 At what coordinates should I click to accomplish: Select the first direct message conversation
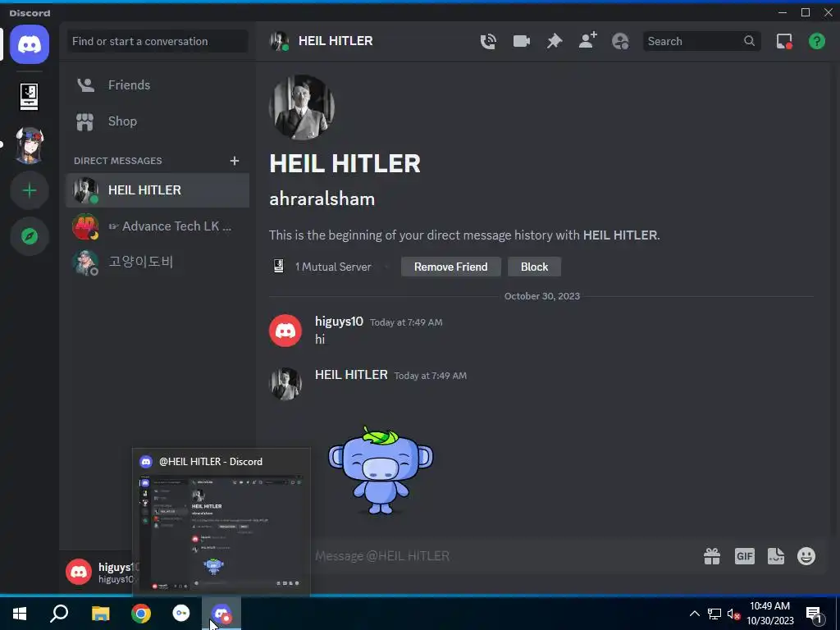point(157,190)
